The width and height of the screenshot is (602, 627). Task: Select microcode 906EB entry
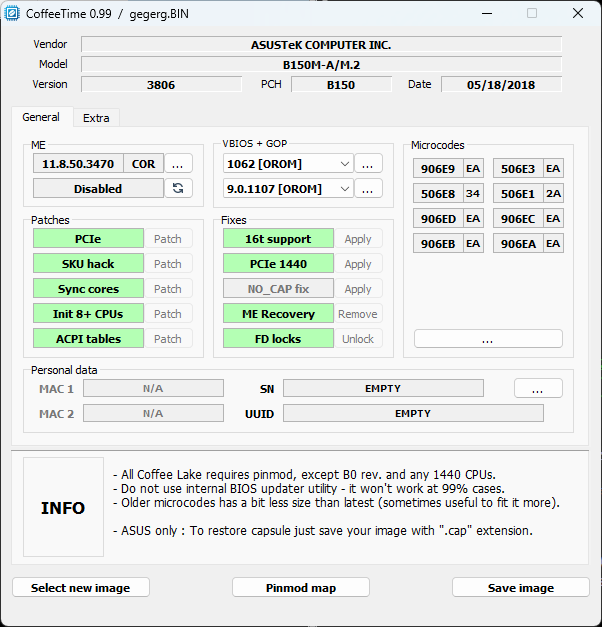point(448,244)
